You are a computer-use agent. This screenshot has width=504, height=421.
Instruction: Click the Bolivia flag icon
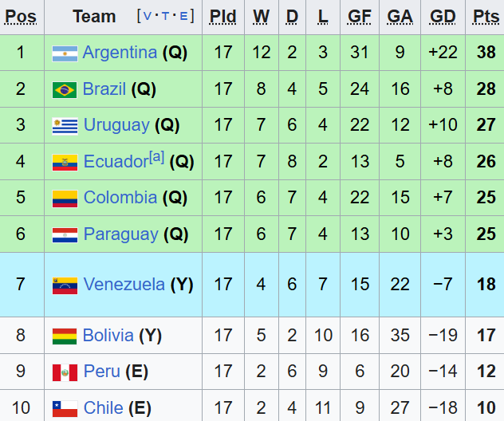[x=65, y=336]
